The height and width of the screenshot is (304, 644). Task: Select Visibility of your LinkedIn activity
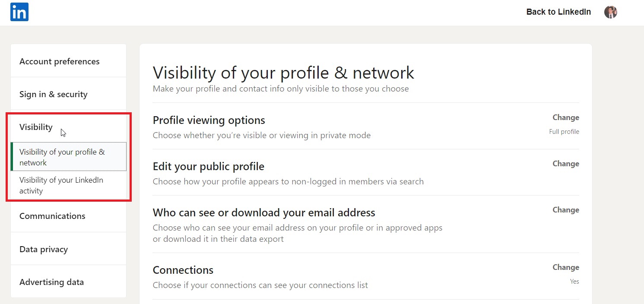pos(61,185)
